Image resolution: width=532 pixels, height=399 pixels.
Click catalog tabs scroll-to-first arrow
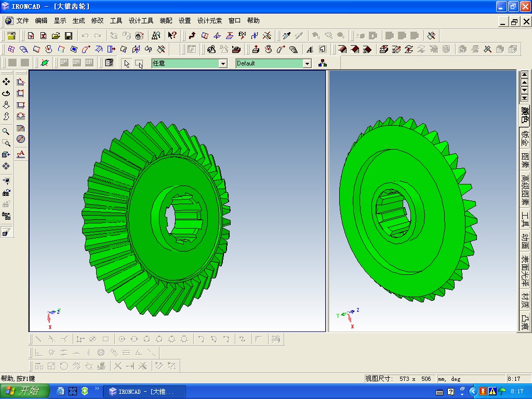click(x=524, y=74)
